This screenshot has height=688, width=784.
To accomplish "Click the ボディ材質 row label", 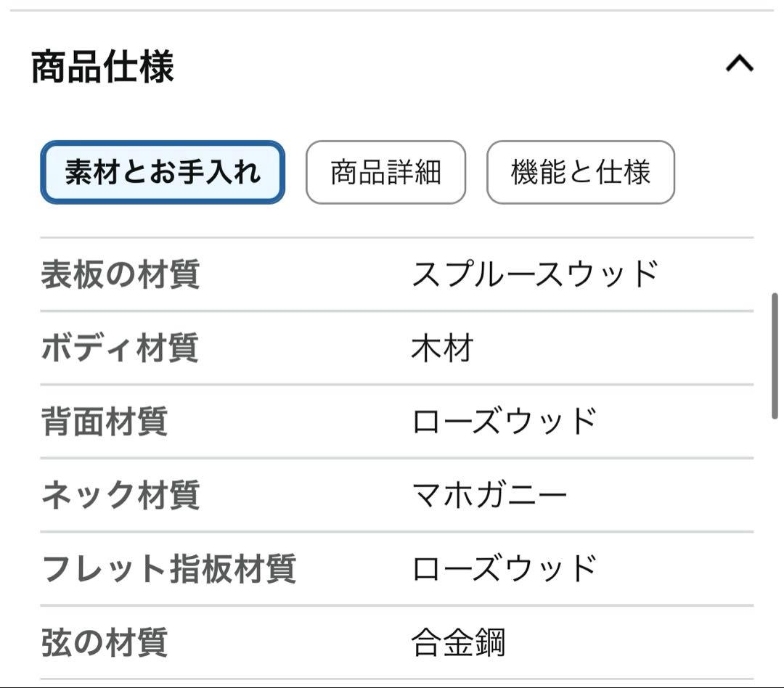I will coord(120,348).
